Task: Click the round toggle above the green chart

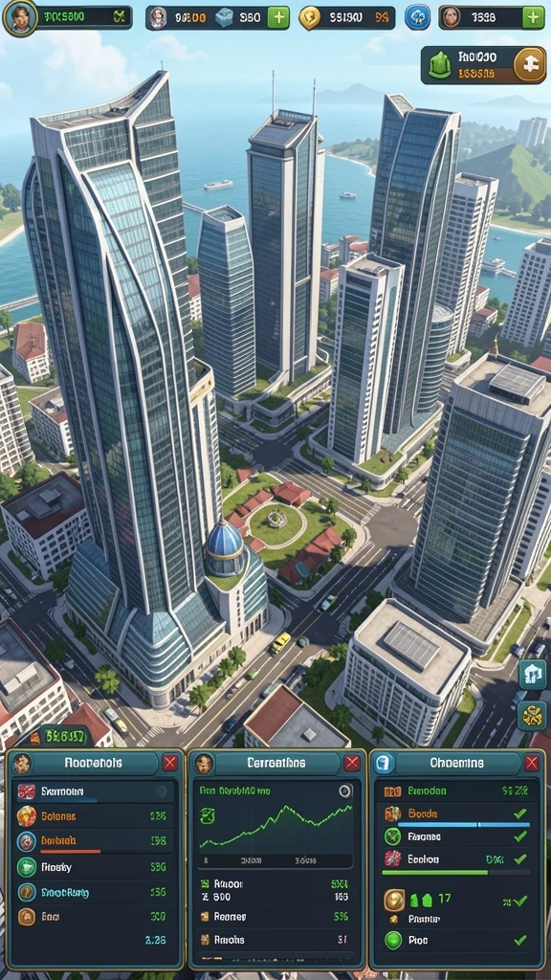Action: point(345,791)
